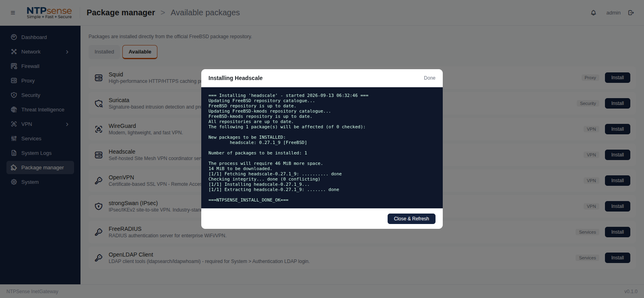Image resolution: width=644 pixels, height=298 pixels.
Task: Click the strongSwan shield icon
Action: (x=99, y=206)
